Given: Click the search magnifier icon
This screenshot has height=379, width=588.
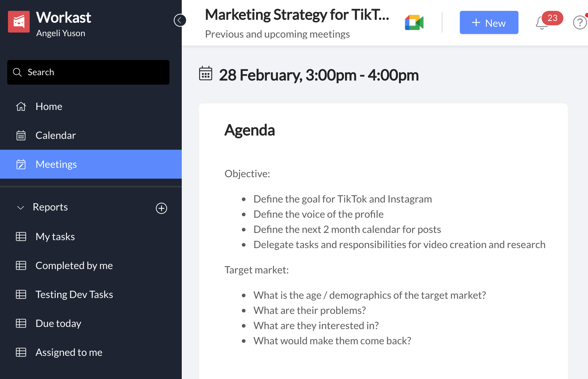Looking at the screenshot, I should click(17, 72).
